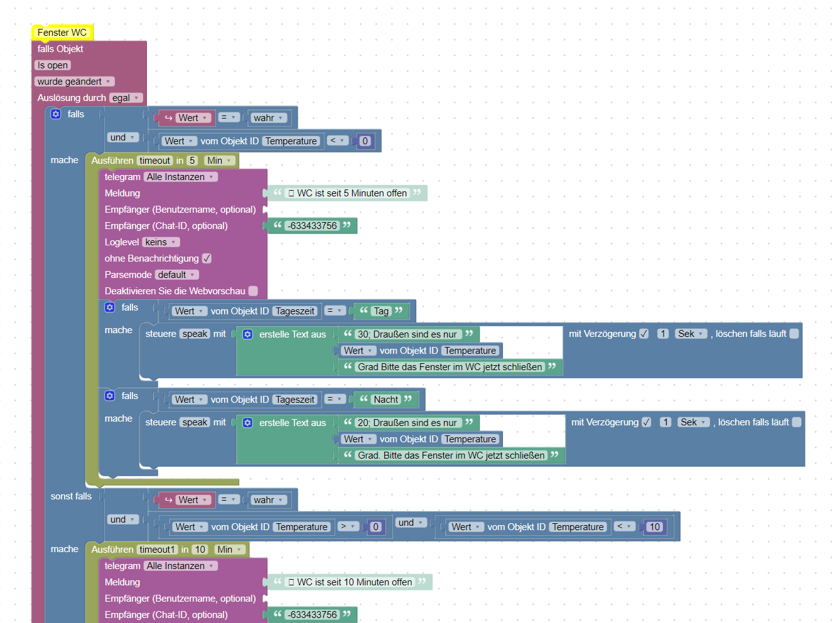Change the '<' operator beside Temperature and 0
This screenshot has width=840, height=623.
338,141
